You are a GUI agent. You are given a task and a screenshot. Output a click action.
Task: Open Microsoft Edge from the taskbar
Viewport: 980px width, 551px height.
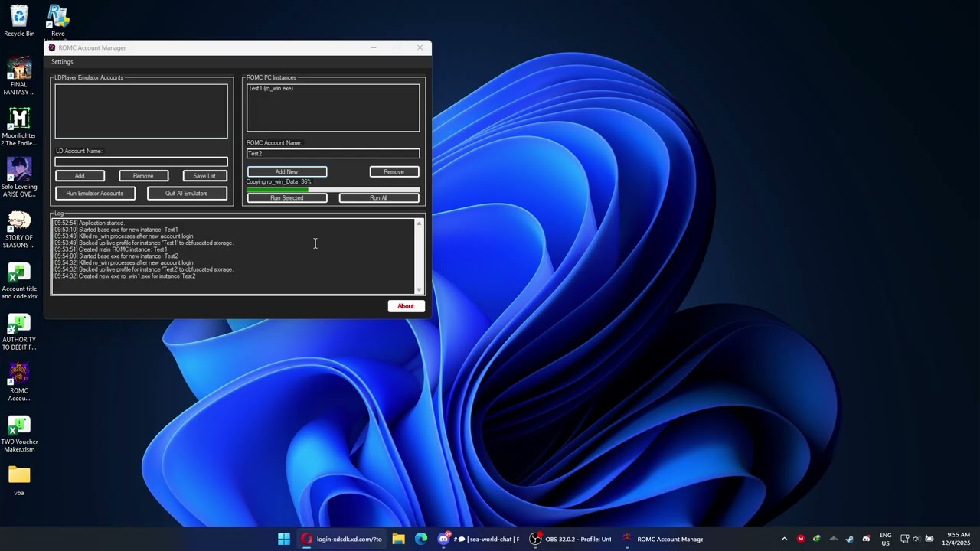coord(421,539)
